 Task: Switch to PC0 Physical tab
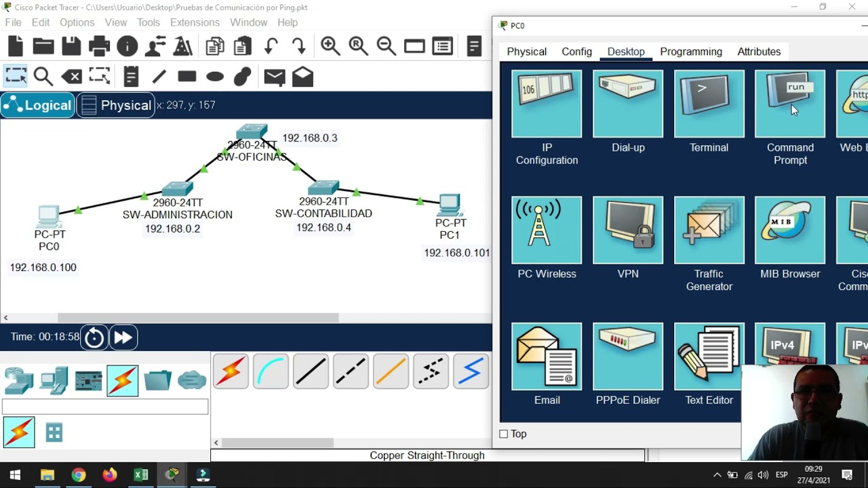(x=526, y=52)
